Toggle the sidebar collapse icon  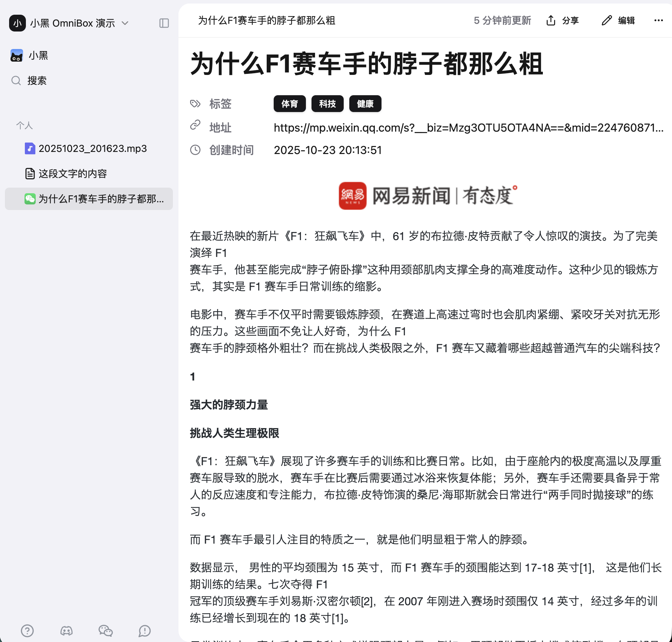(164, 23)
